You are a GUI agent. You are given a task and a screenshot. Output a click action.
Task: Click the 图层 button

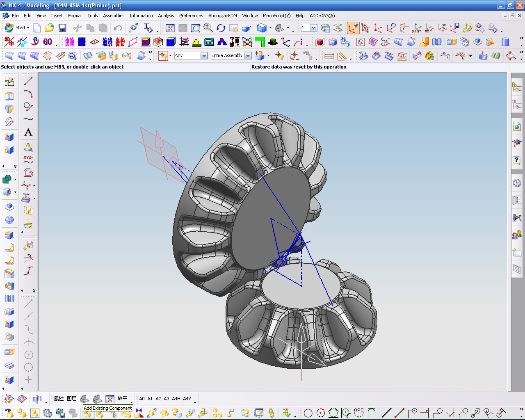coord(71,399)
